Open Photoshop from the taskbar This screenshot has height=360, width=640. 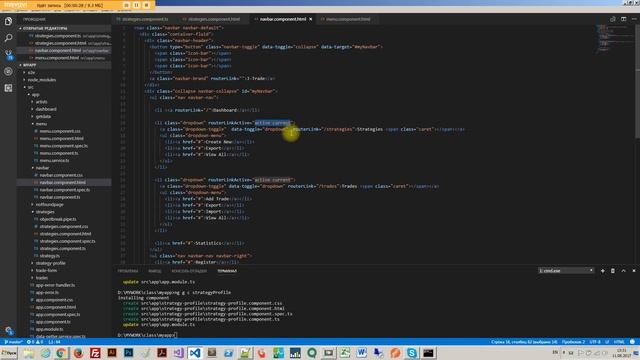click(x=129, y=353)
